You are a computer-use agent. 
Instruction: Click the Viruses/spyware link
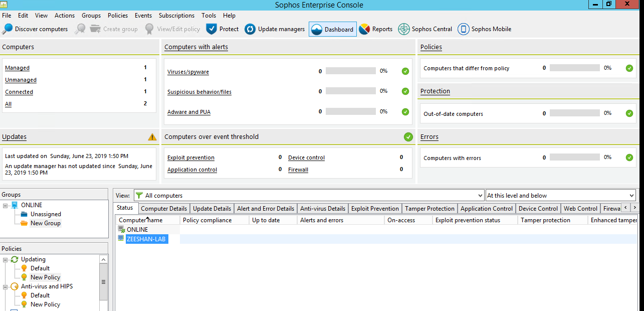tap(188, 72)
